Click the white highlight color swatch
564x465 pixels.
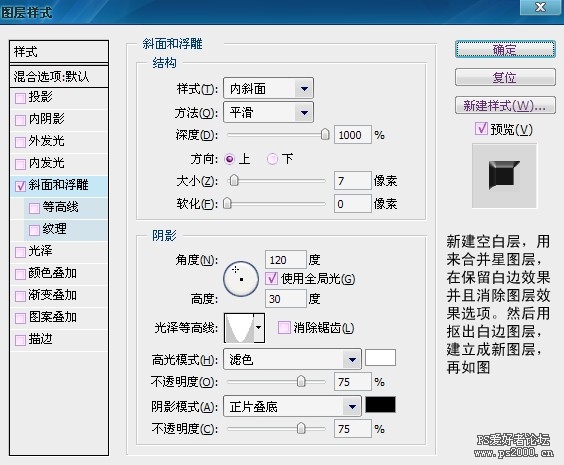pyautogui.click(x=381, y=357)
